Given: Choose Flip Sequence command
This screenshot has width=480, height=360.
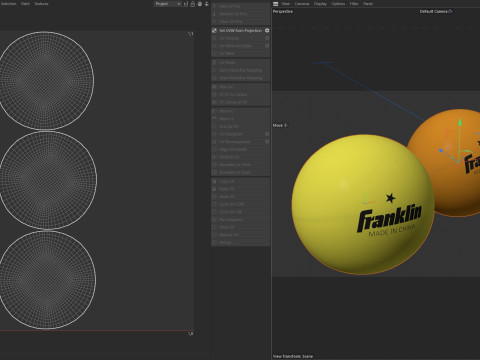Looking at the screenshot, I should click(x=241, y=220).
